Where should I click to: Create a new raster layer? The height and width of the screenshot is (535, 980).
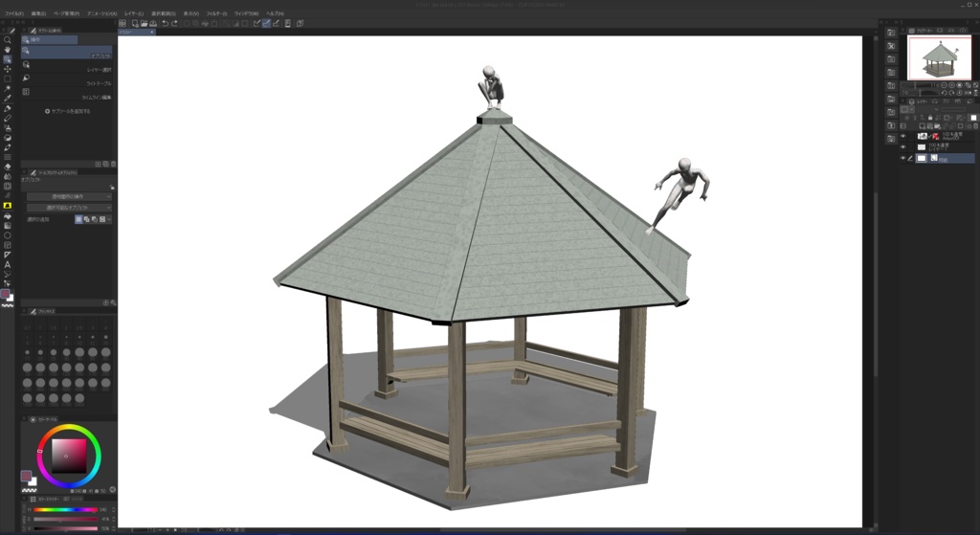tap(922, 125)
